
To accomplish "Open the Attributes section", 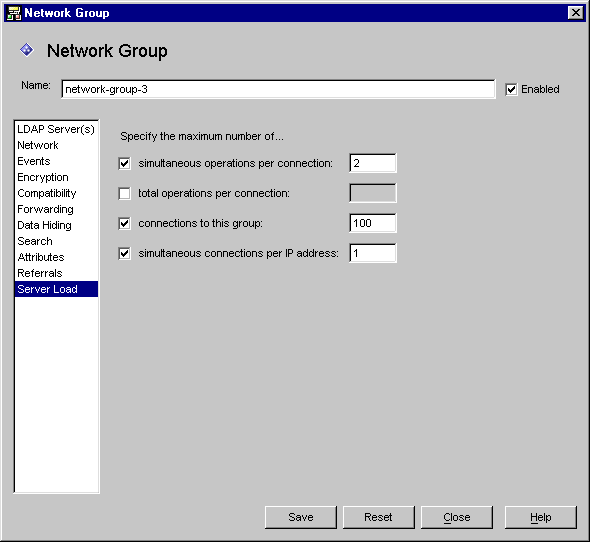I will click(56, 257).
